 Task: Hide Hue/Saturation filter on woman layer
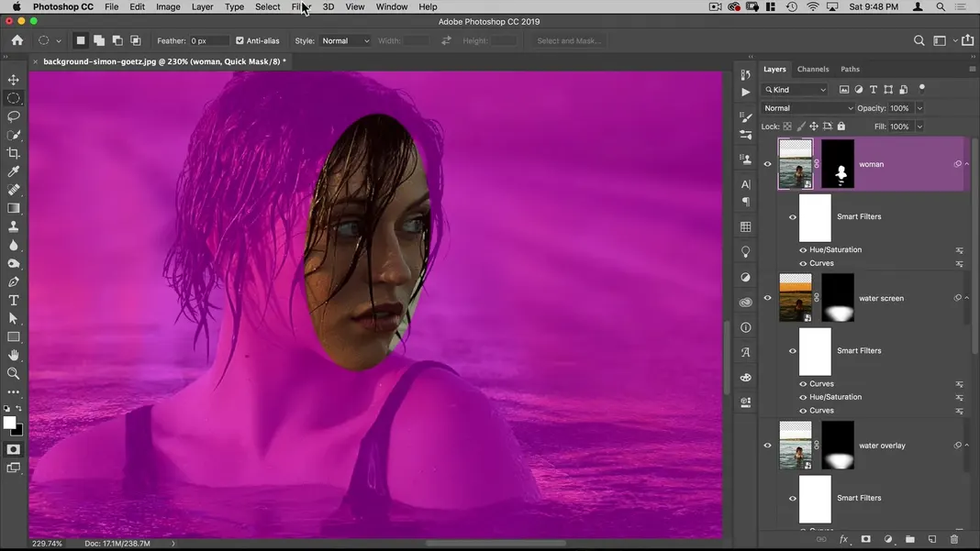[803, 250]
